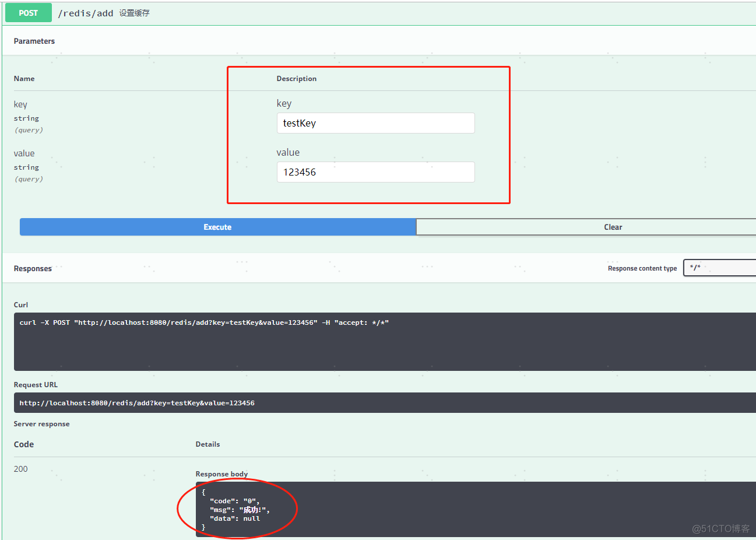
Task: Click the Request URL text block
Action: (385, 403)
